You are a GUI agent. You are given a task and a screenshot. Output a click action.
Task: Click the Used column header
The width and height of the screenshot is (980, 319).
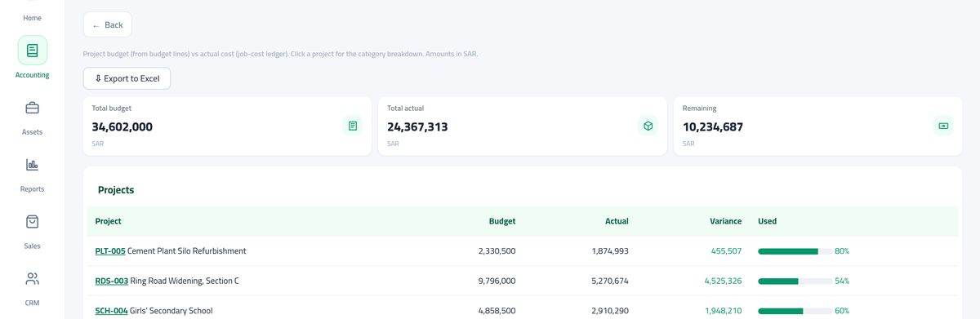[x=768, y=221]
